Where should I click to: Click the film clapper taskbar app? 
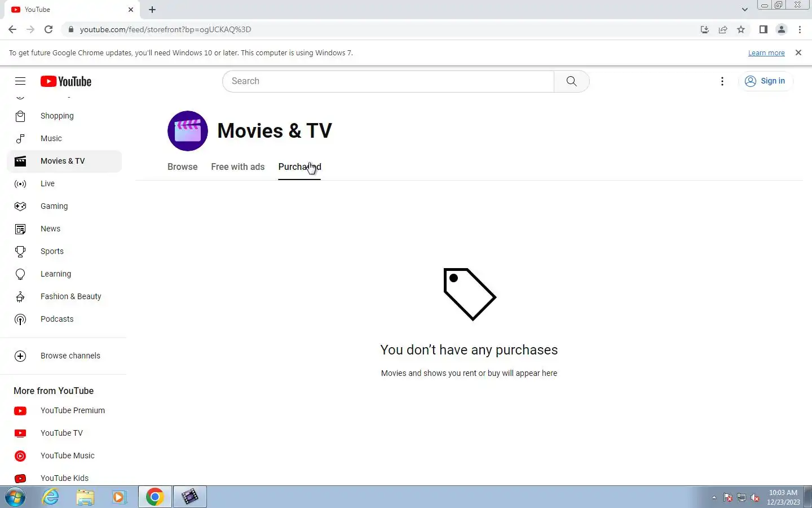[189, 497]
